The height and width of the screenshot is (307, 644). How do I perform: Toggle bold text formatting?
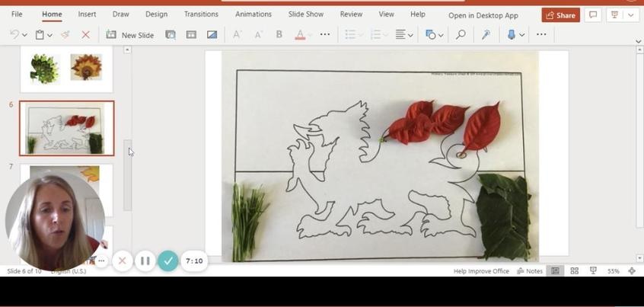(x=279, y=35)
